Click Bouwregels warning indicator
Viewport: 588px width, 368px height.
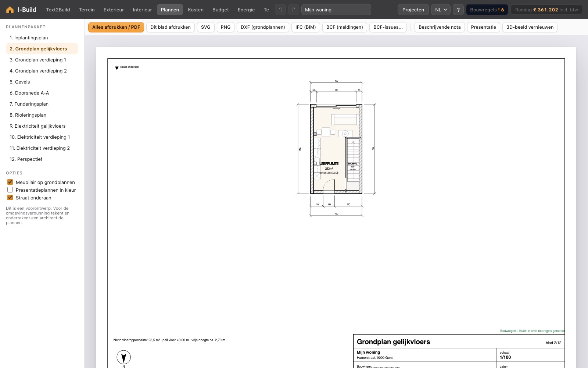(487, 10)
